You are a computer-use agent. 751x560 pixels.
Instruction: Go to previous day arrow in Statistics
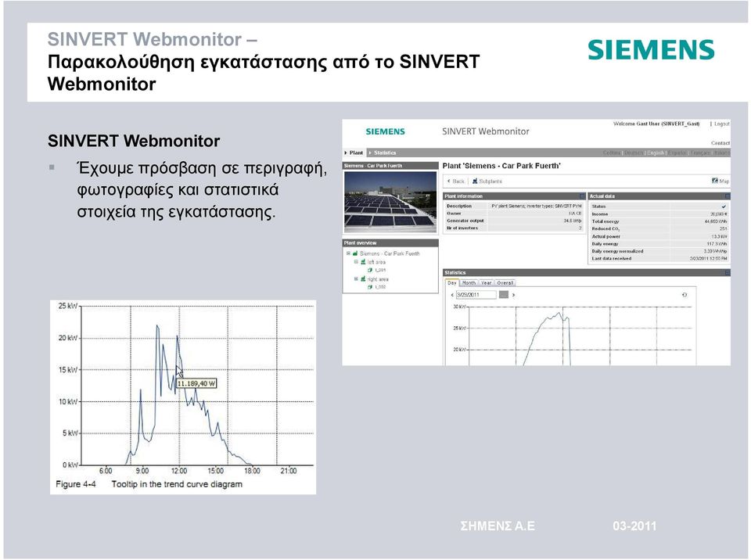click(x=452, y=295)
